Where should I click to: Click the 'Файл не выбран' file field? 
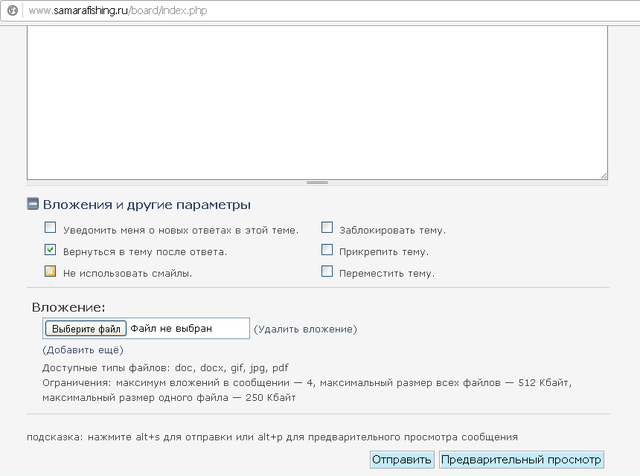click(187, 328)
